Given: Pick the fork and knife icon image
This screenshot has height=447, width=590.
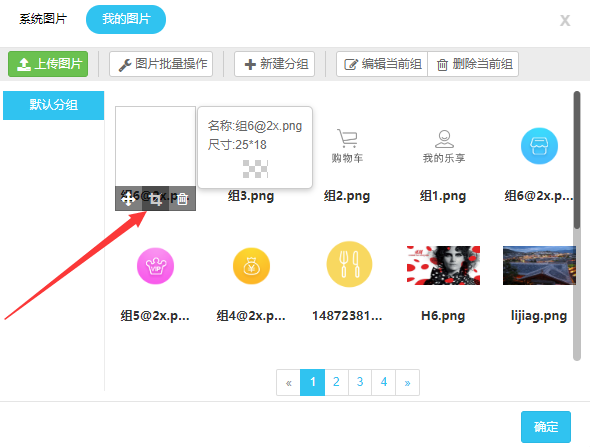Looking at the screenshot, I should pyautogui.click(x=349, y=264).
